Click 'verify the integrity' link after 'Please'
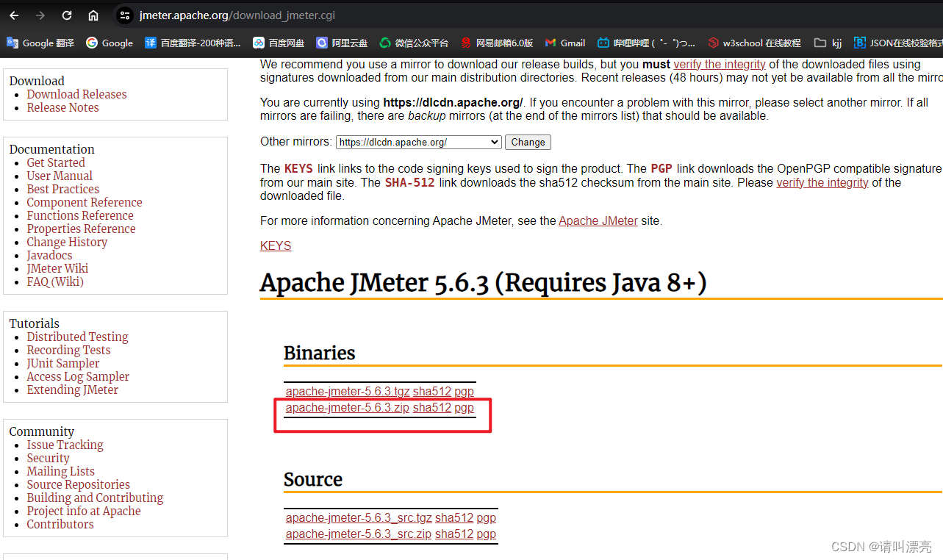The width and height of the screenshot is (943, 560). coord(822,182)
